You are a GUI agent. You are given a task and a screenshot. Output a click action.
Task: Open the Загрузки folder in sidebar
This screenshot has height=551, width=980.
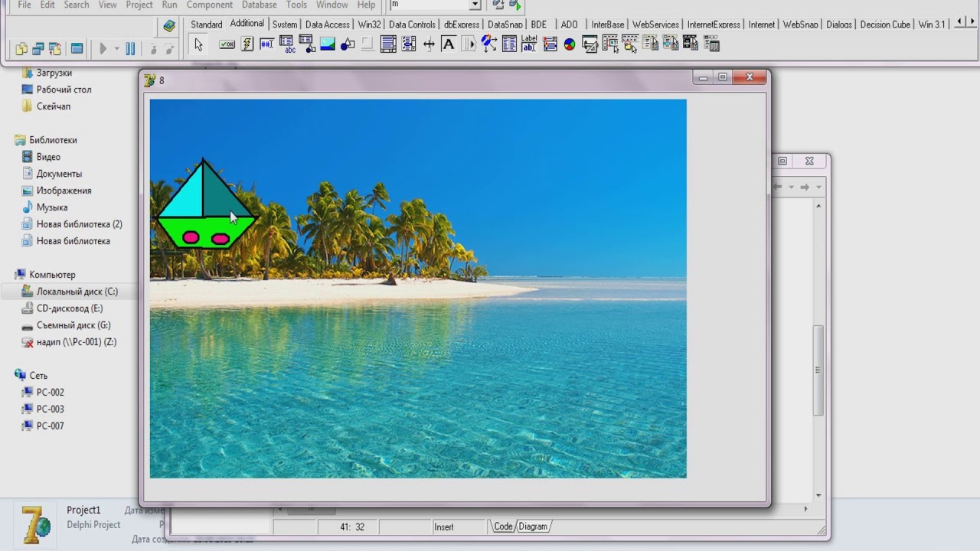(x=54, y=73)
